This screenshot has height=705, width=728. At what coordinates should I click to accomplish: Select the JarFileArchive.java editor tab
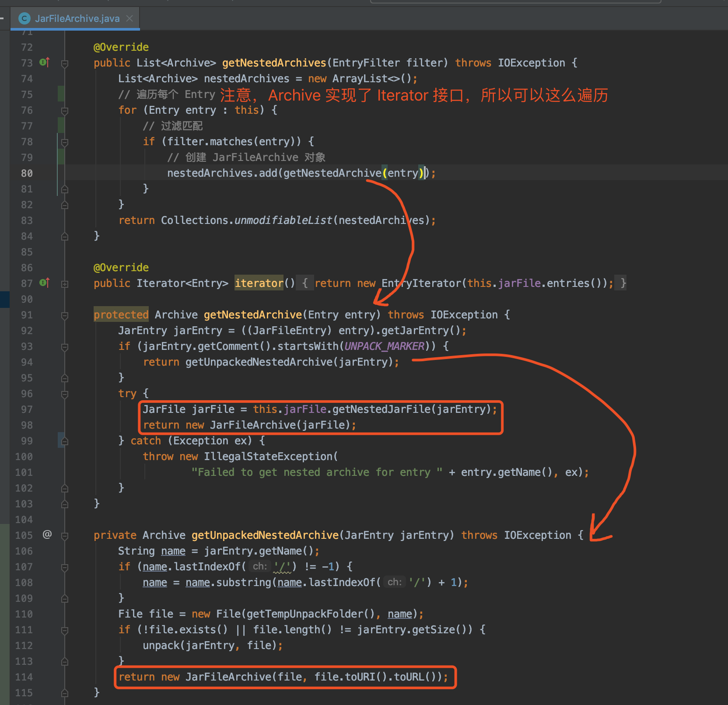click(x=75, y=18)
